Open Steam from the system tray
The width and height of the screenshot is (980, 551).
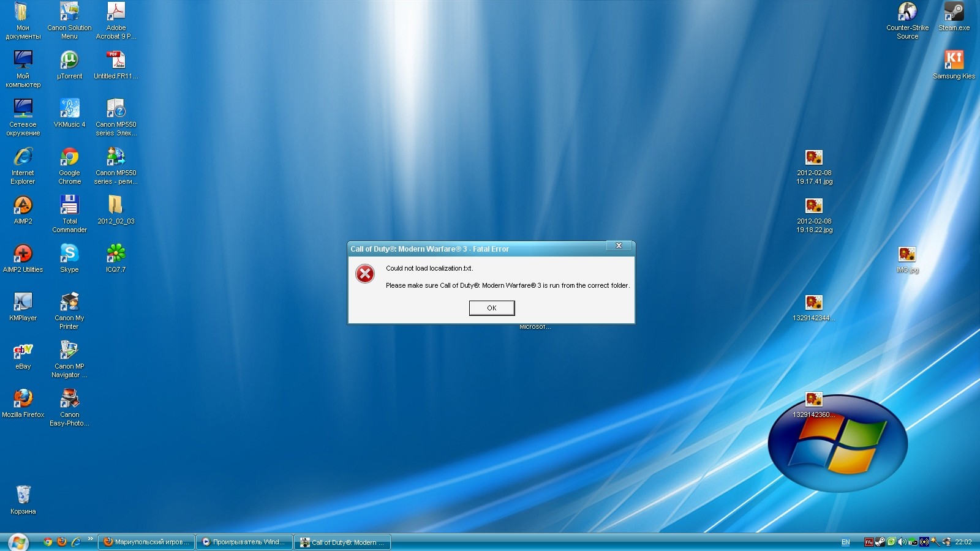(880, 542)
